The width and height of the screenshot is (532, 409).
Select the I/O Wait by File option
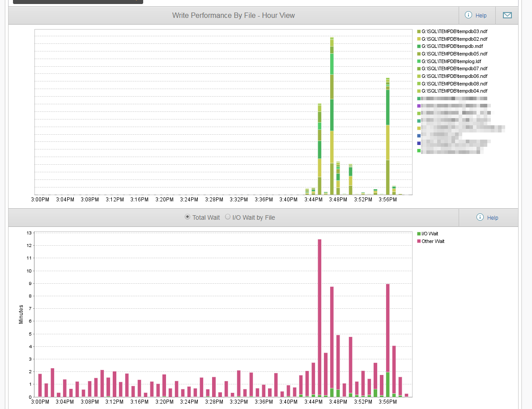click(228, 217)
